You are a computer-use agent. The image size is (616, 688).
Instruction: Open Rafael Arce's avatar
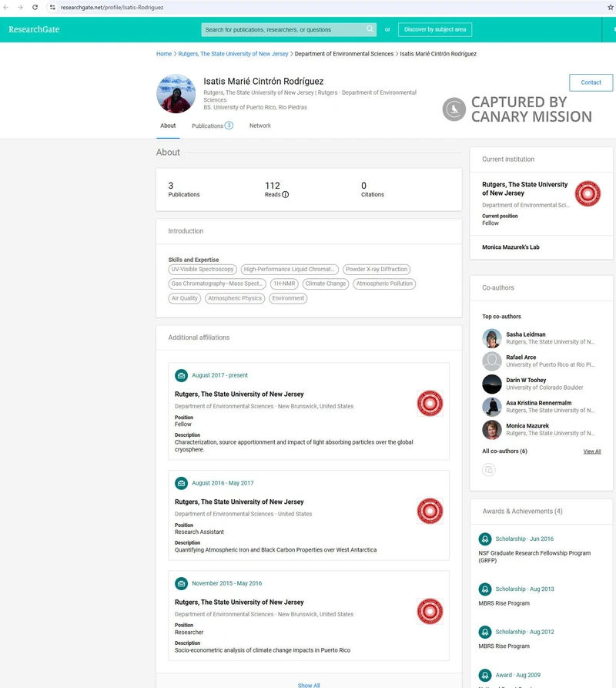point(492,361)
